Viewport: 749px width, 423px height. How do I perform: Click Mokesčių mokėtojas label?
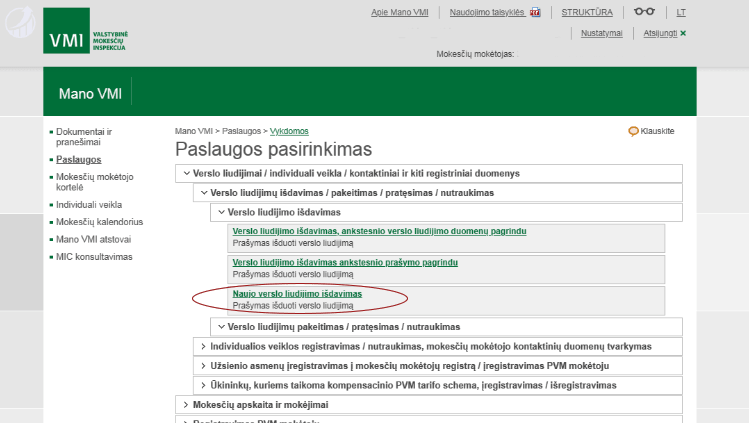(x=475, y=54)
